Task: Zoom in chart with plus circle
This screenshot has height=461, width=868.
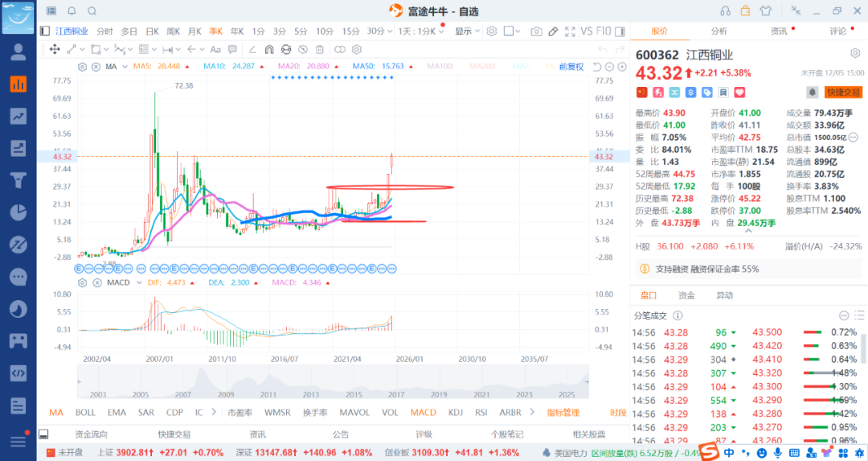Action: (622, 67)
